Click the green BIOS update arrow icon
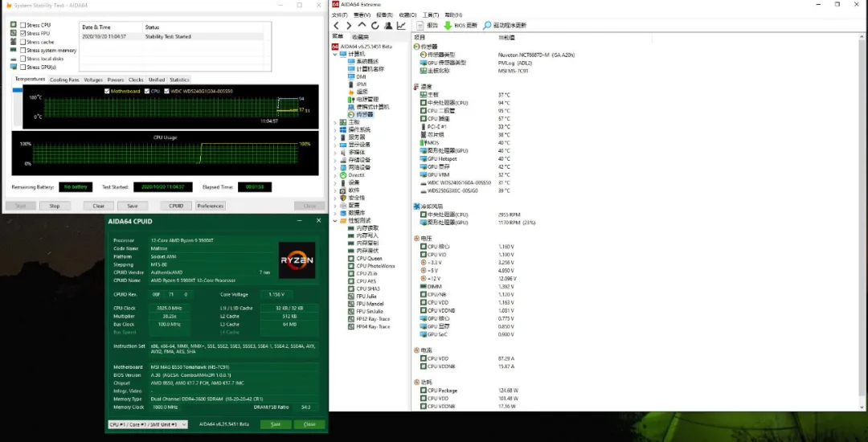The height and width of the screenshot is (442, 868). pos(448,26)
